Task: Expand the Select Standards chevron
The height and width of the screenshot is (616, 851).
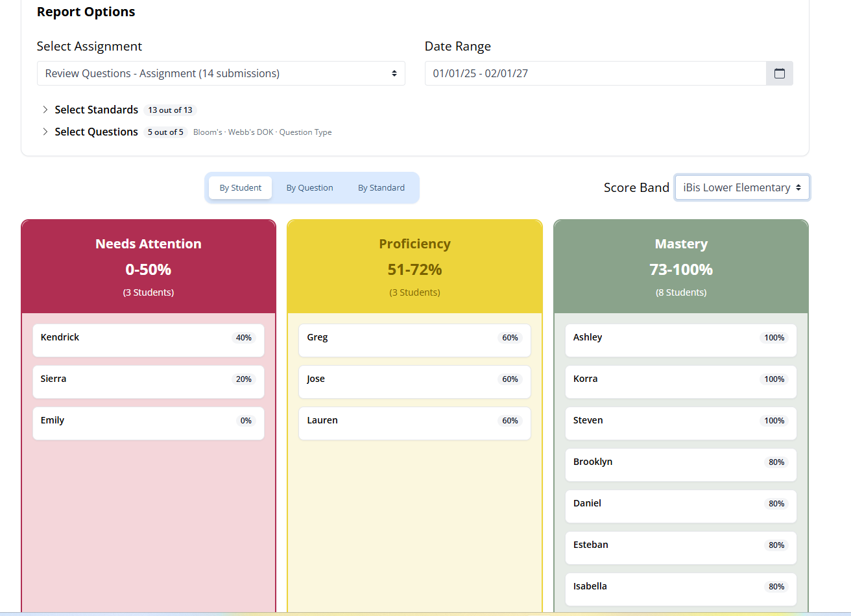Action: (45, 110)
